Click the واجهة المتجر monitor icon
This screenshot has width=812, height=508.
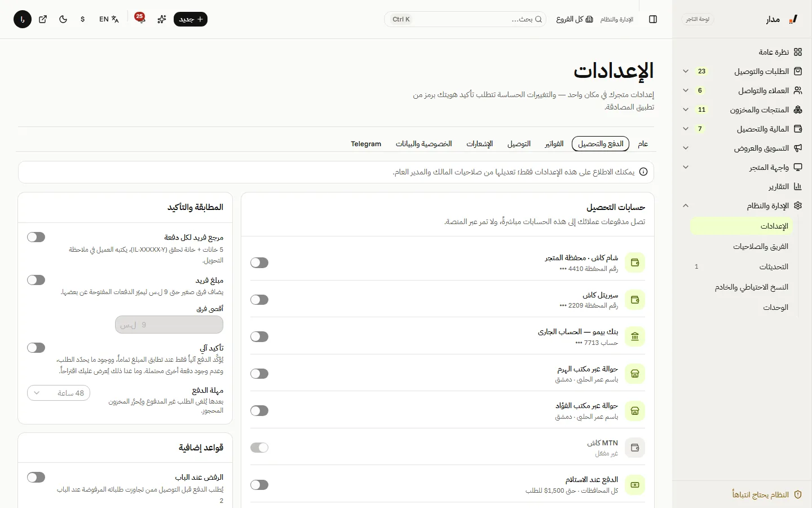(797, 167)
